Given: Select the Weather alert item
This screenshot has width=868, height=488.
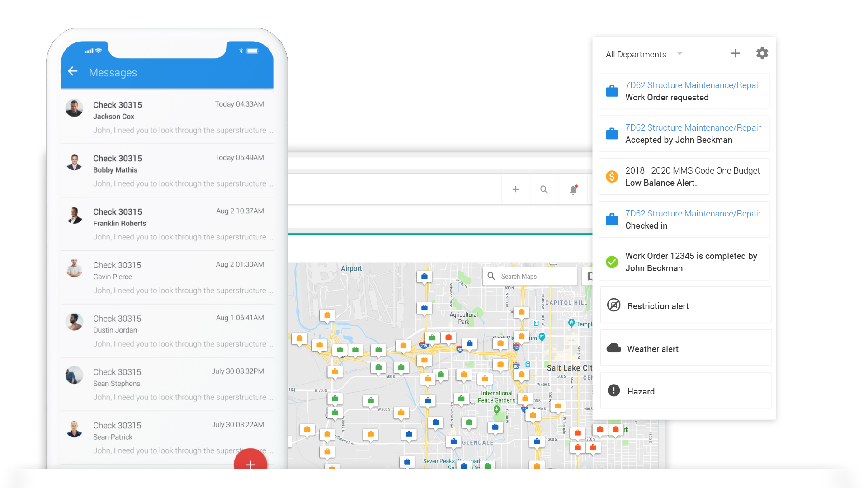Looking at the screenshot, I should [x=685, y=348].
